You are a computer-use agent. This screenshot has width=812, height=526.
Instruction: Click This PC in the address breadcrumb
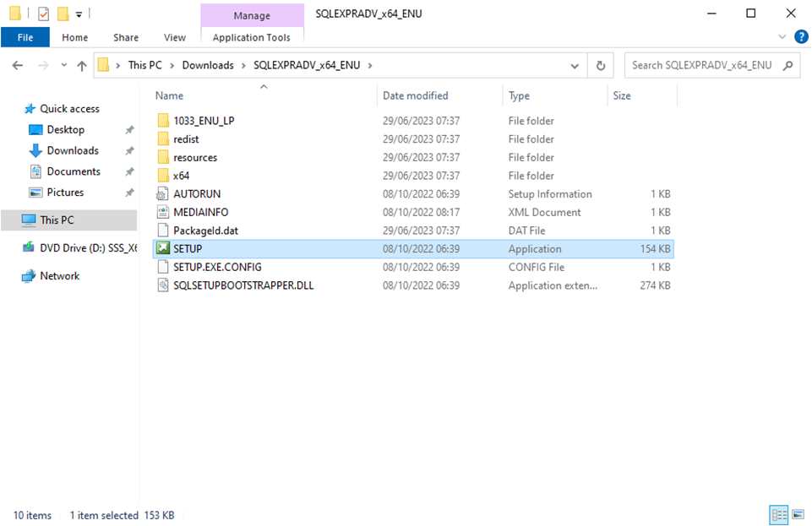coord(145,65)
